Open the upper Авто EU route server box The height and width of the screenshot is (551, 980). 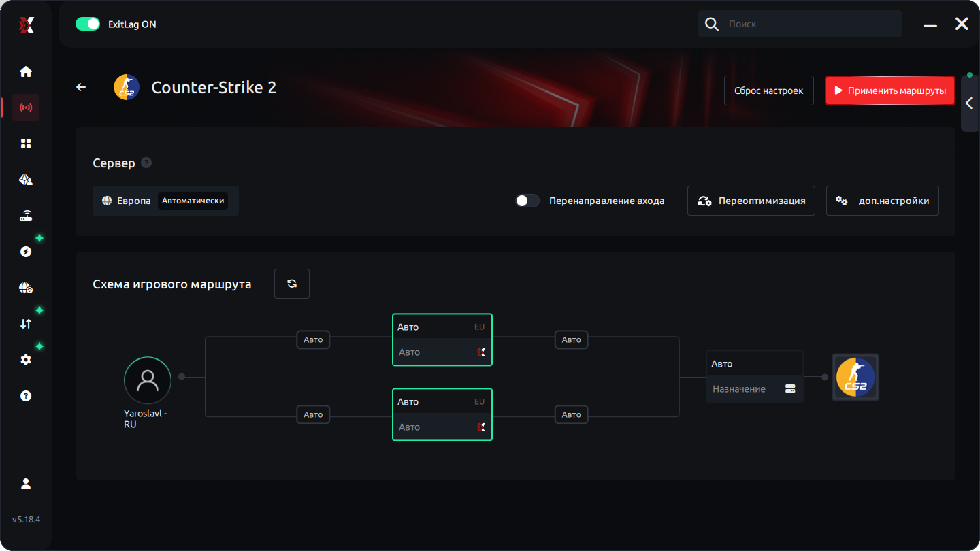[x=442, y=339]
